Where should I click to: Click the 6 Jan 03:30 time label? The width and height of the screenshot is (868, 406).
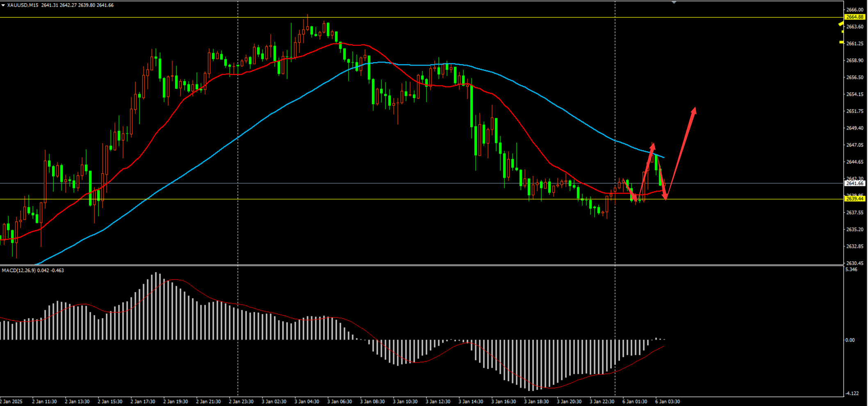tap(668, 401)
